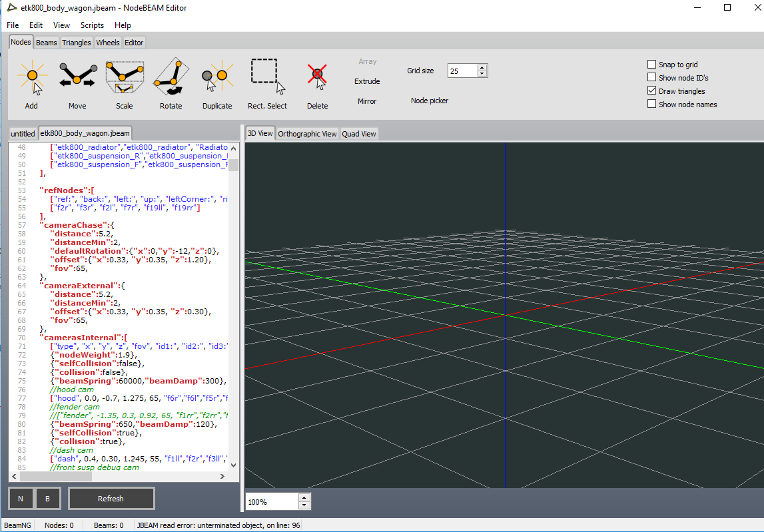
Task: Click the "refNodes" line in code
Action: click(x=67, y=190)
